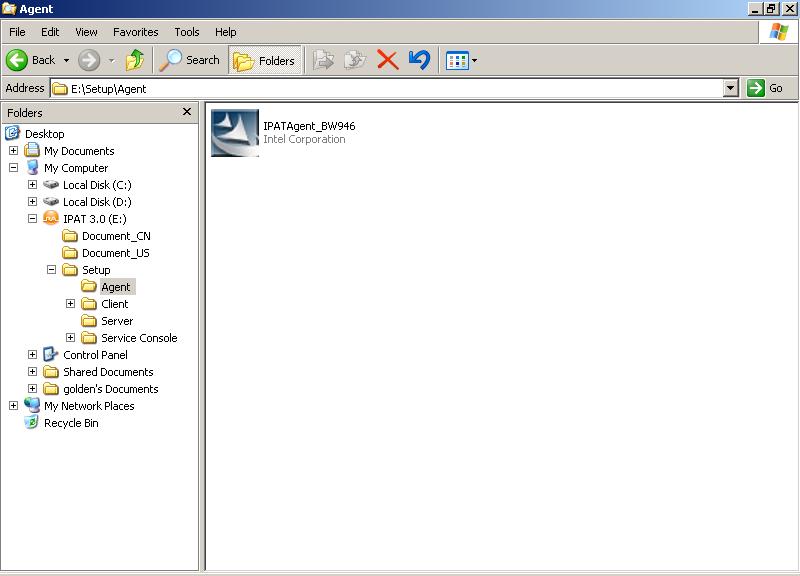Open the Views icon menu
This screenshot has width=800, height=576.
[x=461, y=60]
